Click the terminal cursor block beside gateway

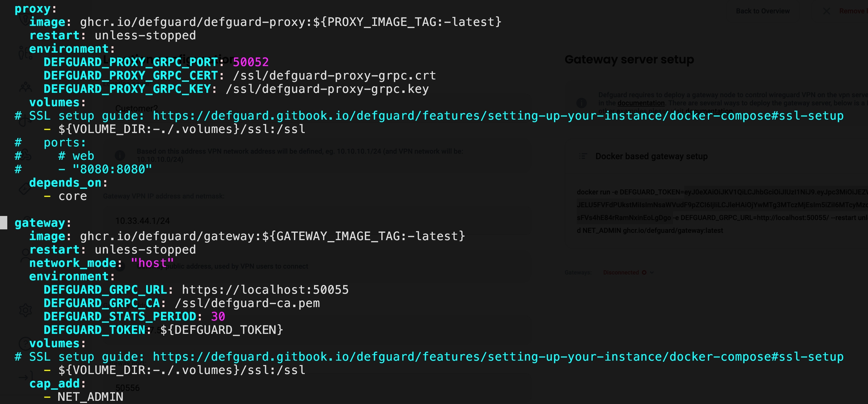3,223
